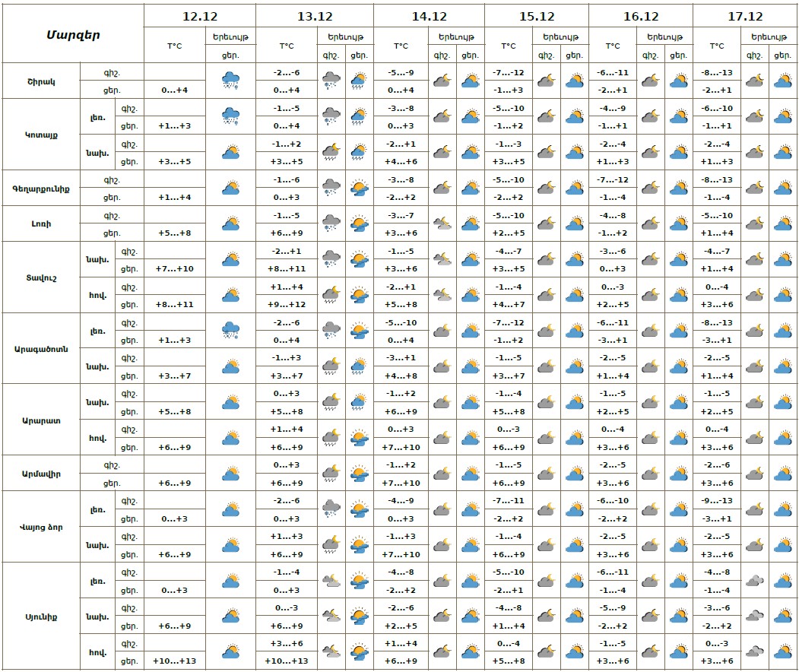Click Երևույթ header under 13.12

pyautogui.click(x=346, y=36)
